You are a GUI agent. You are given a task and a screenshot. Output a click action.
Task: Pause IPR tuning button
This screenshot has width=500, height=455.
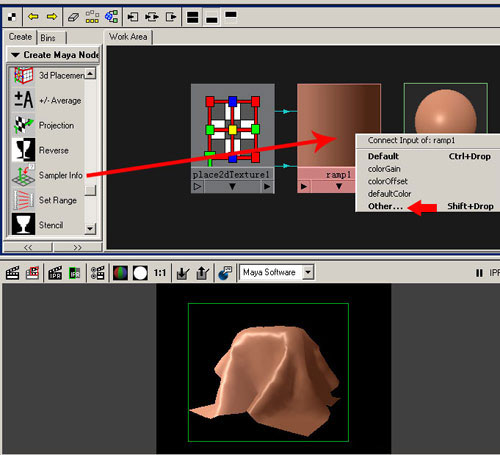point(479,273)
